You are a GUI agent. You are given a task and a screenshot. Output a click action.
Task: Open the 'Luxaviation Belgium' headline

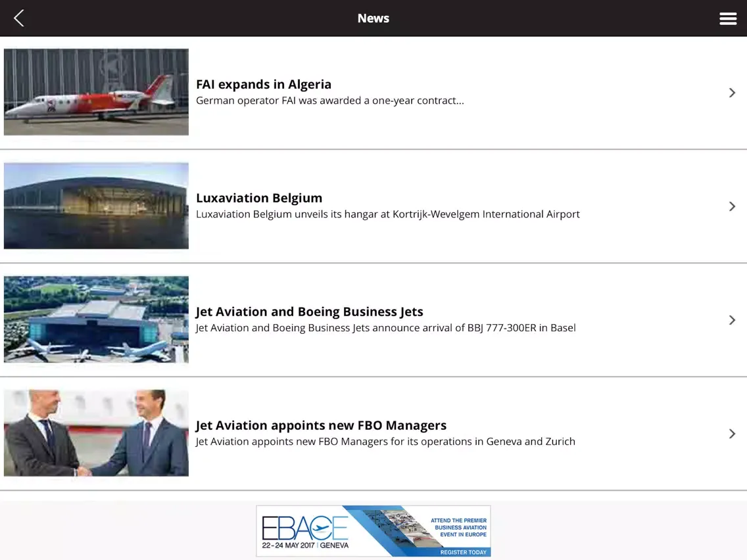pos(259,198)
